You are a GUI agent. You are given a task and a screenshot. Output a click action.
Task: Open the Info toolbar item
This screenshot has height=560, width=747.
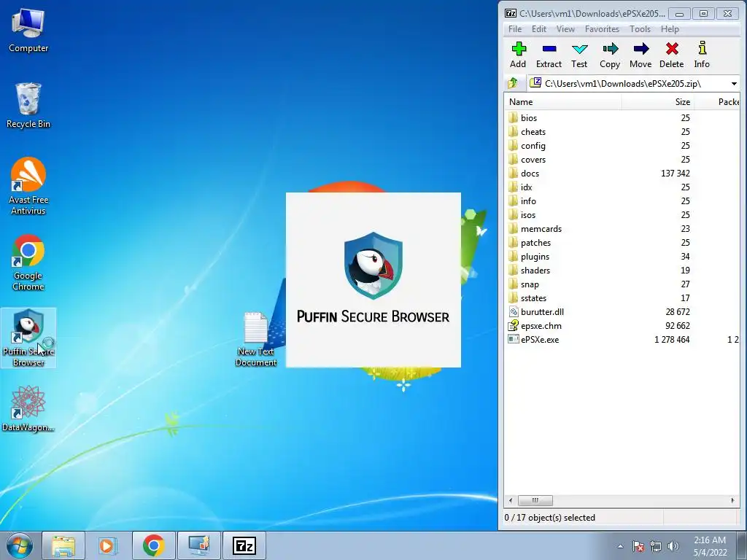point(702,55)
